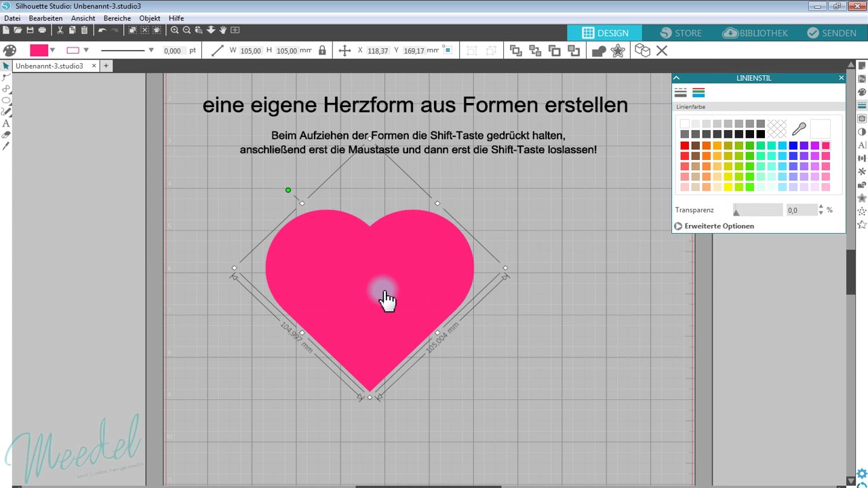The image size is (868, 488).
Task: Open the Text style panel icon in sidebar
Action: (x=862, y=145)
